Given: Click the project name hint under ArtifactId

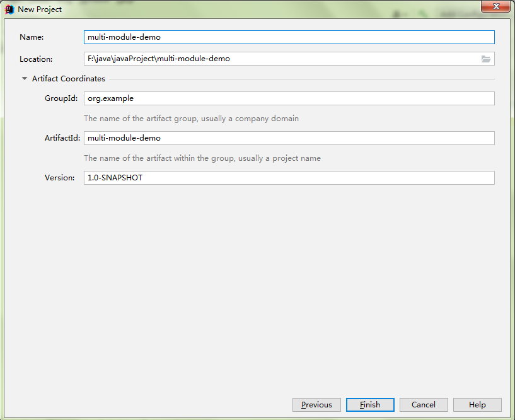Looking at the screenshot, I should (x=202, y=158).
